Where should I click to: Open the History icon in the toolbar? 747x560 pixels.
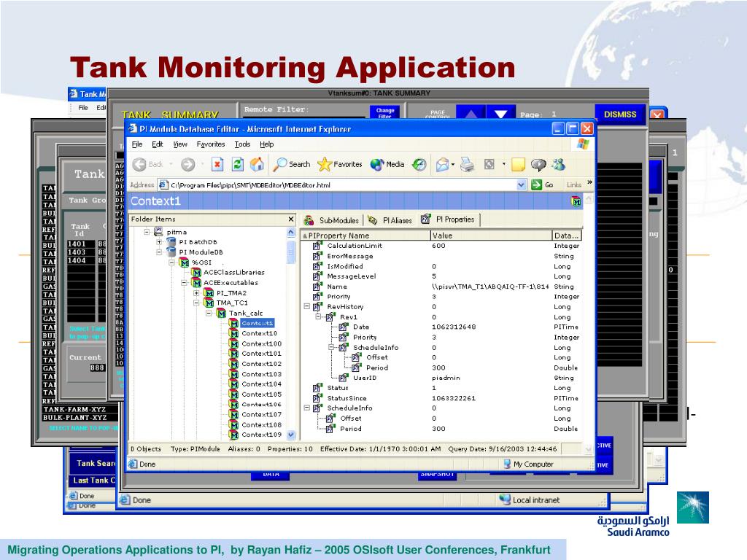click(x=419, y=164)
